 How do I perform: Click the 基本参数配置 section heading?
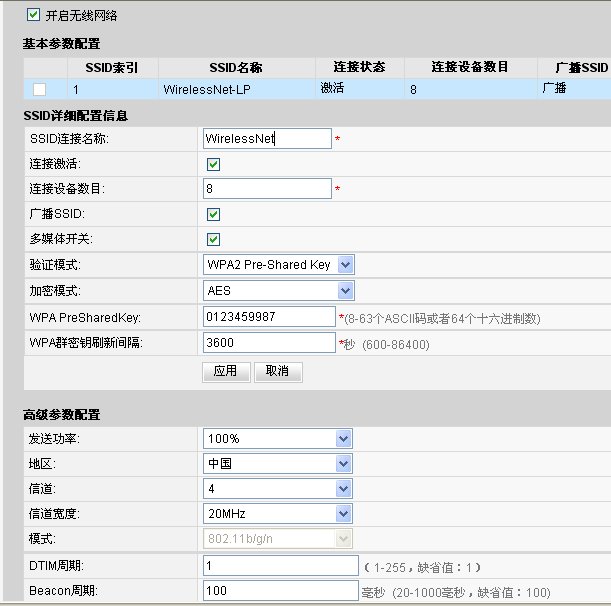[x=61, y=44]
